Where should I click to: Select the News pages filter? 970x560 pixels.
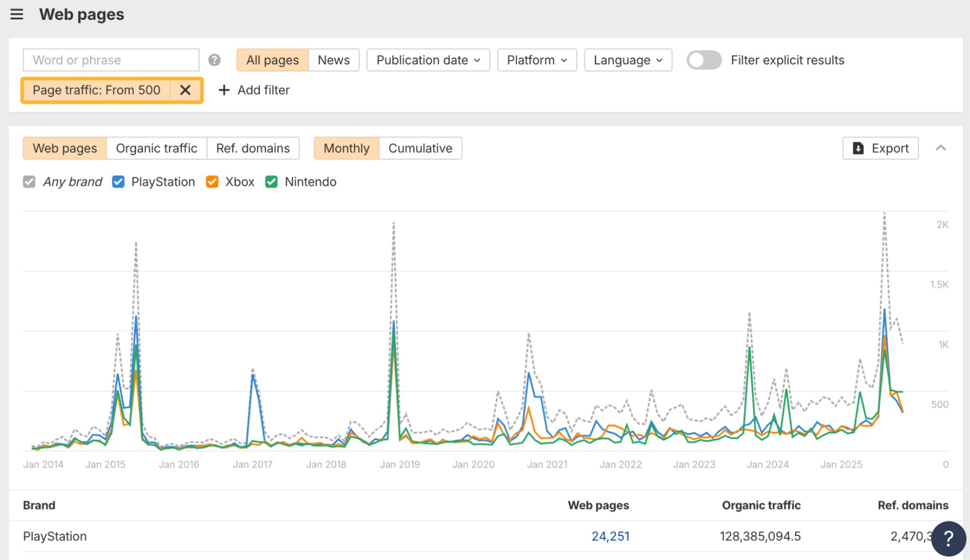tap(333, 60)
